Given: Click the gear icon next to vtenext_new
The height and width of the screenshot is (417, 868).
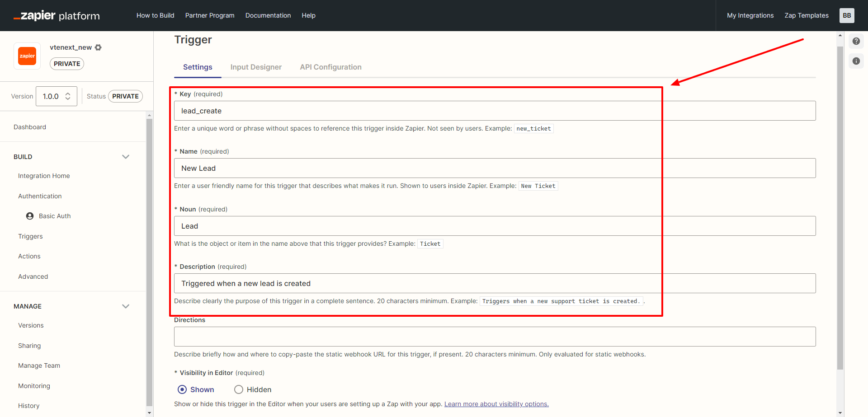Looking at the screenshot, I should tap(98, 47).
